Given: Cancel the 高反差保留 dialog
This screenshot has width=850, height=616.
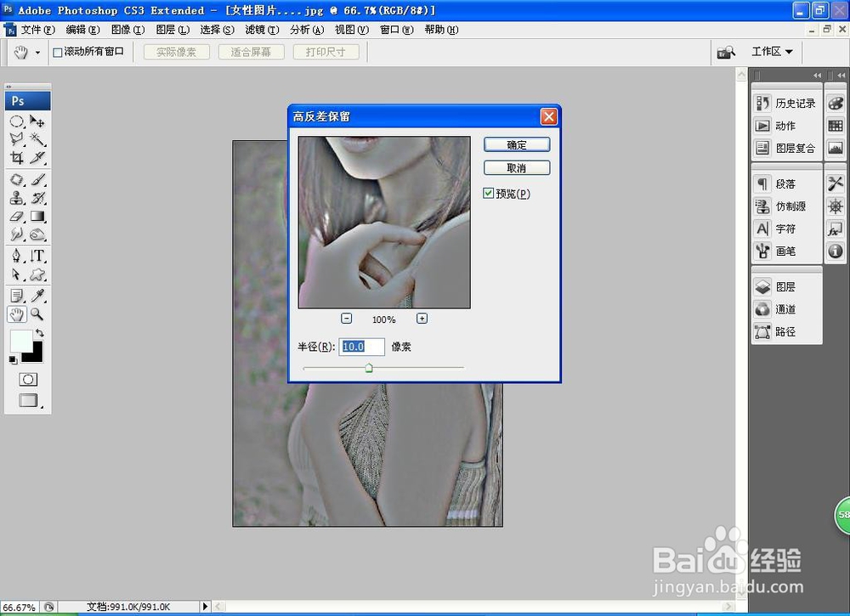Looking at the screenshot, I should pos(516,167).
